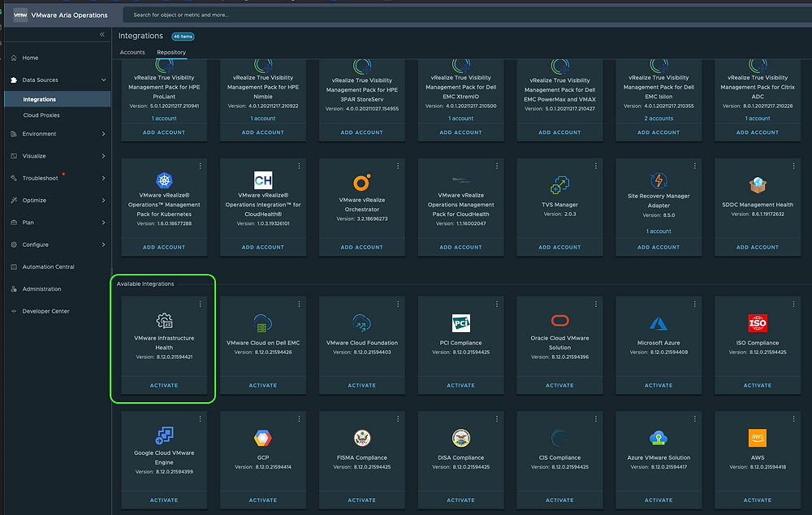Viewport: 812px width, 515px height.
Task: Add account for TVS Manager
Action: click(x=559, y=248)
